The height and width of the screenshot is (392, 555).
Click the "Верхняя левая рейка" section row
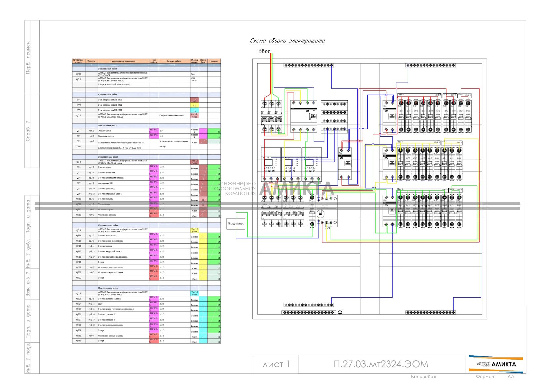[x=146, y=69]
